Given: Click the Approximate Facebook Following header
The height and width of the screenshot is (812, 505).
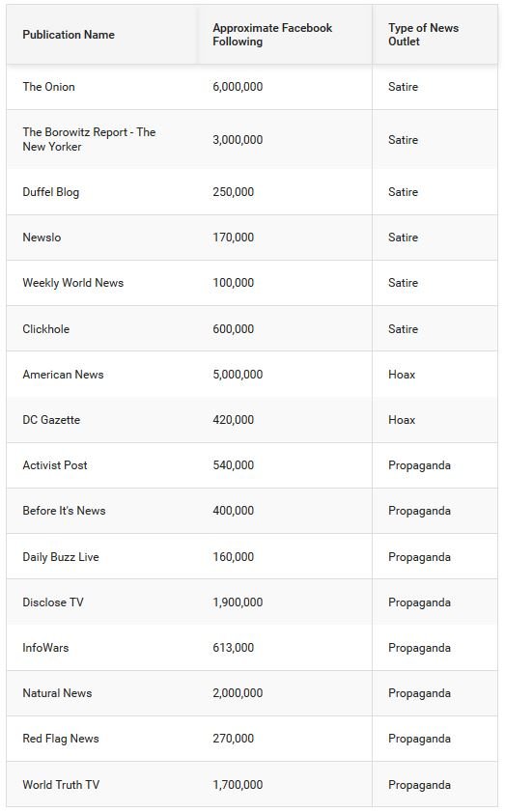Looking at the screenshot, I should tap(272, 35).
